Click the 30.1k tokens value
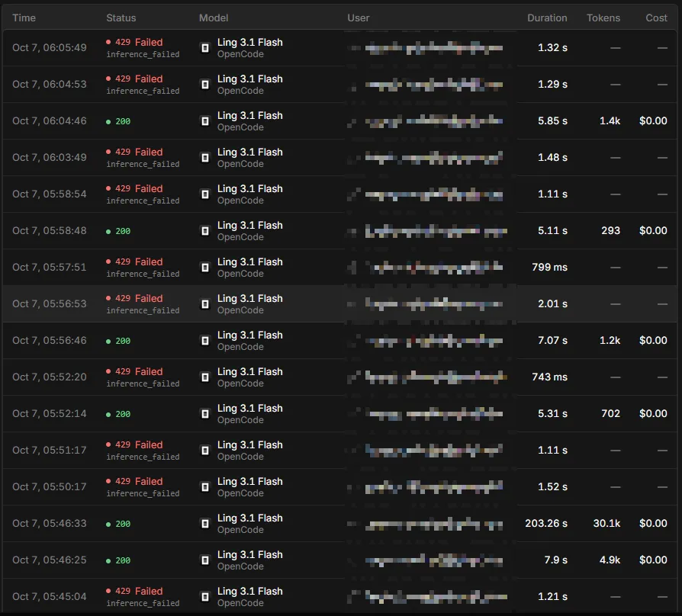Viewport: 682px width, 616px height. [x=606, y=524]
